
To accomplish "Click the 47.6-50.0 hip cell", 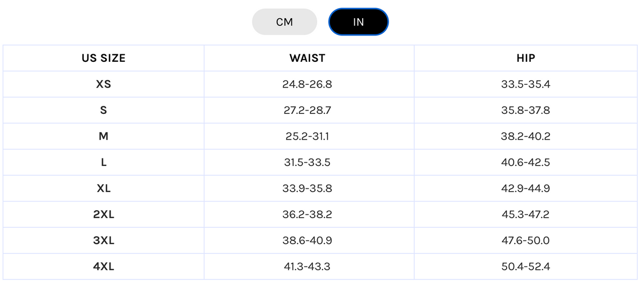I will 525,241.
